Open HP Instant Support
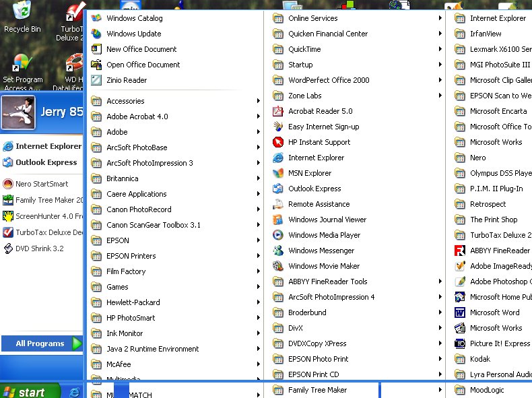The image size is (532, 398). click(x=312, y=142)
